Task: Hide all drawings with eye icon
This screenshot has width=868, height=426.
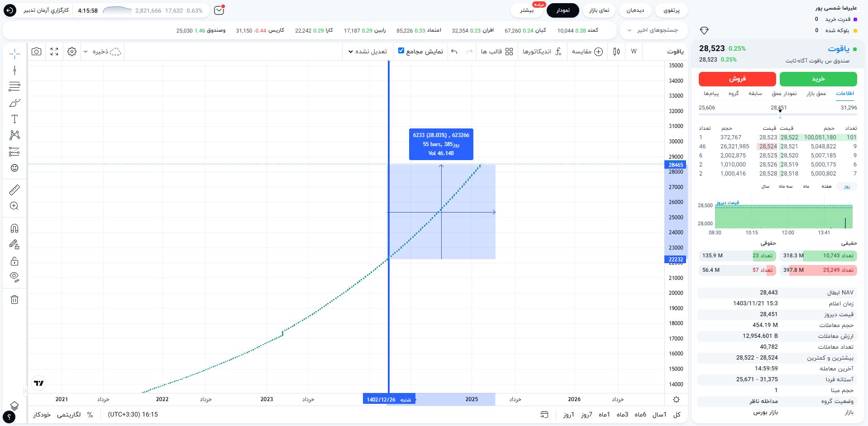Action: pos(14,277)
